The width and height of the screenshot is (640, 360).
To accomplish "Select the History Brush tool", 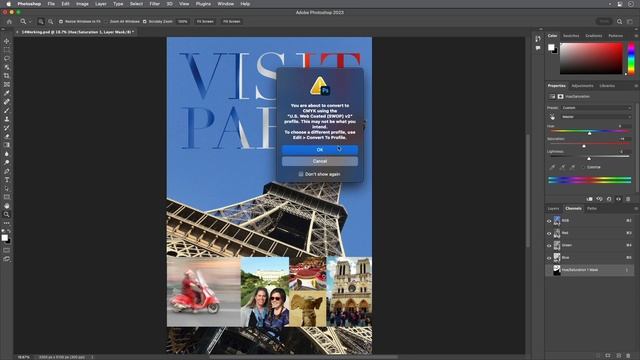I will (7, 128).
